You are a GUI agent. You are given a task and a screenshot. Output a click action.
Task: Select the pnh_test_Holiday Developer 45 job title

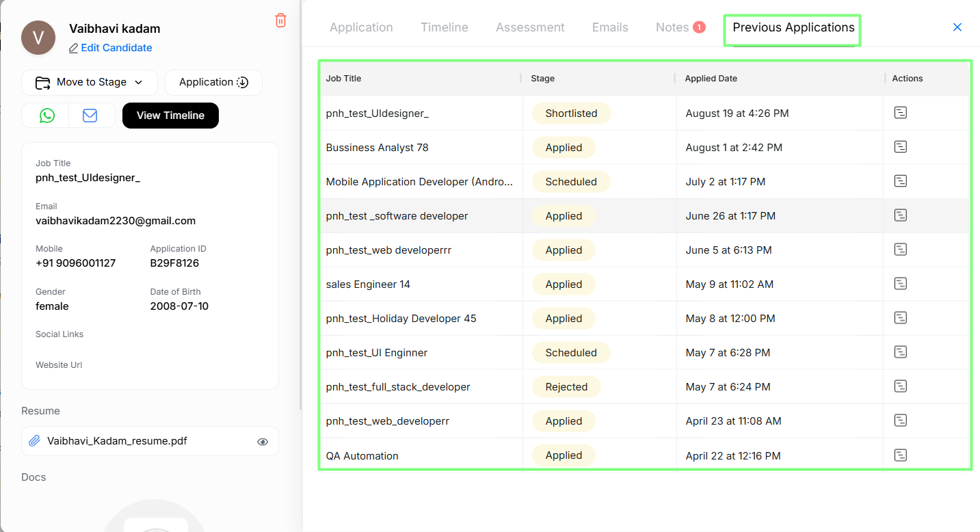coord(401,319)
